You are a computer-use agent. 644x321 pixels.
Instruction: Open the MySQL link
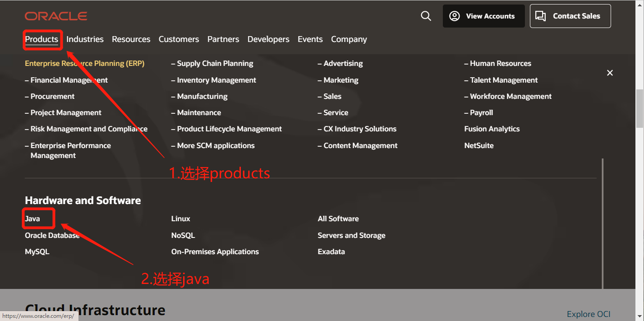pos(37,252)
